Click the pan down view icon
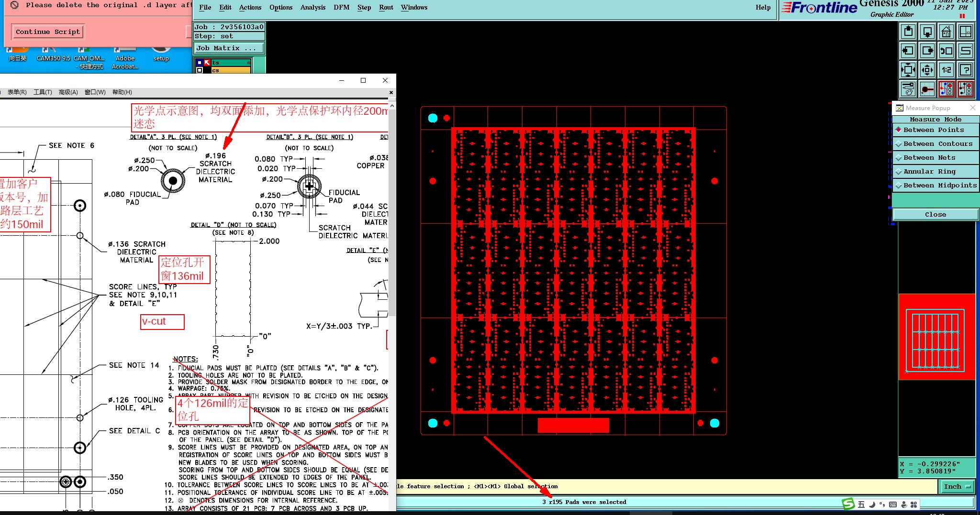The image size is (980, 515). (927, 32)
